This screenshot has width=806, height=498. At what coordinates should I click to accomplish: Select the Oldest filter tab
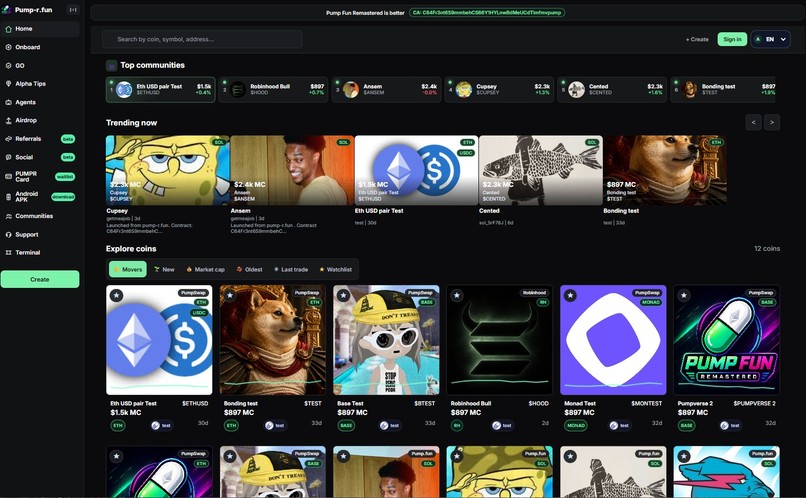pyautogui.click(x=249, y=269)
